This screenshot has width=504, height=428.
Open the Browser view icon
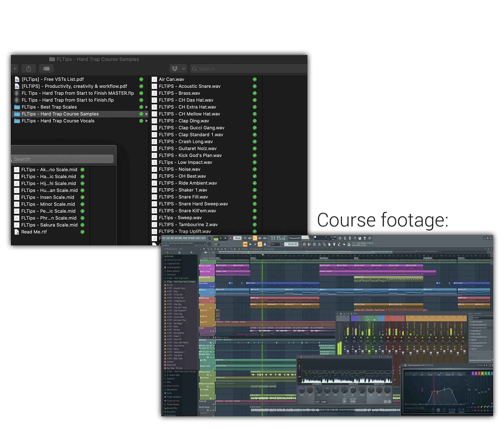[324, 244]
